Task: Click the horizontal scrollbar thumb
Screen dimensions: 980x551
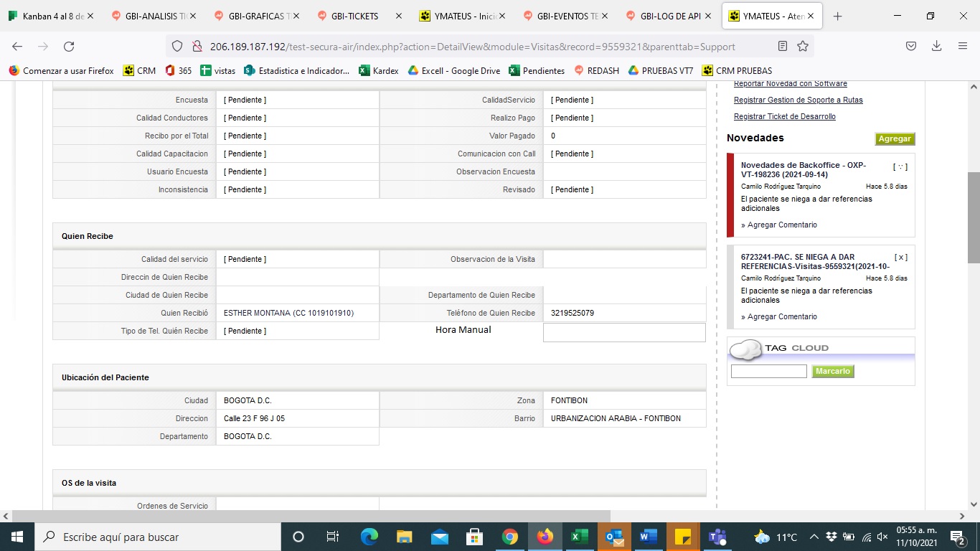Action: pyautogui.click(x=311, y=516)
